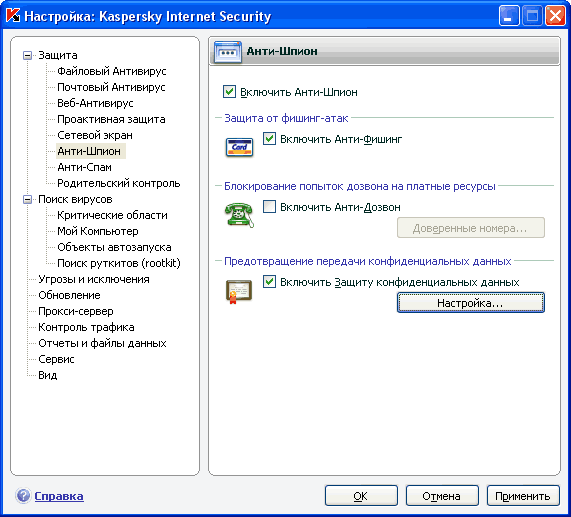Select Родительский контроль tree item
571x517 pixels.
point(119,183)
